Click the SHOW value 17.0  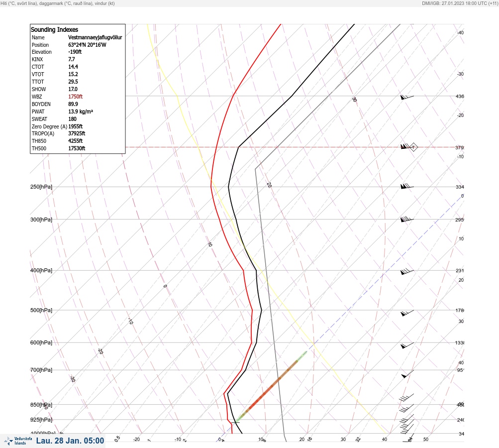pos(73,89)
